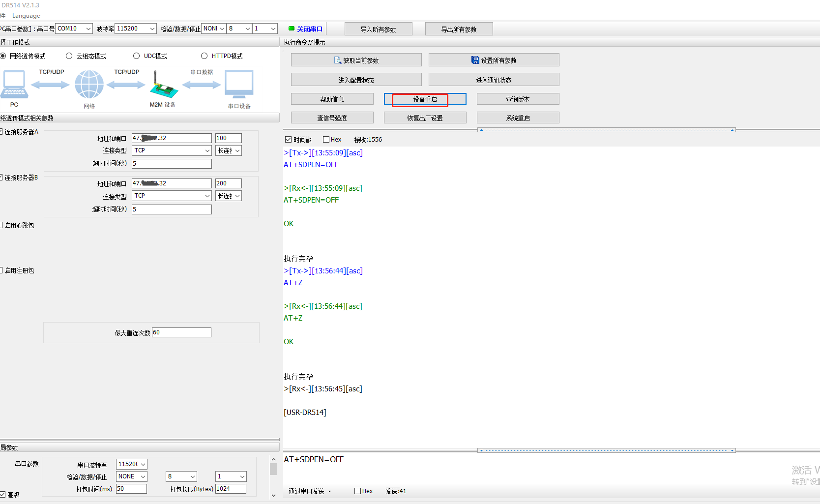Click the device restart button
The height and width of the screenshot is (504, 820).
pos(425,99)
